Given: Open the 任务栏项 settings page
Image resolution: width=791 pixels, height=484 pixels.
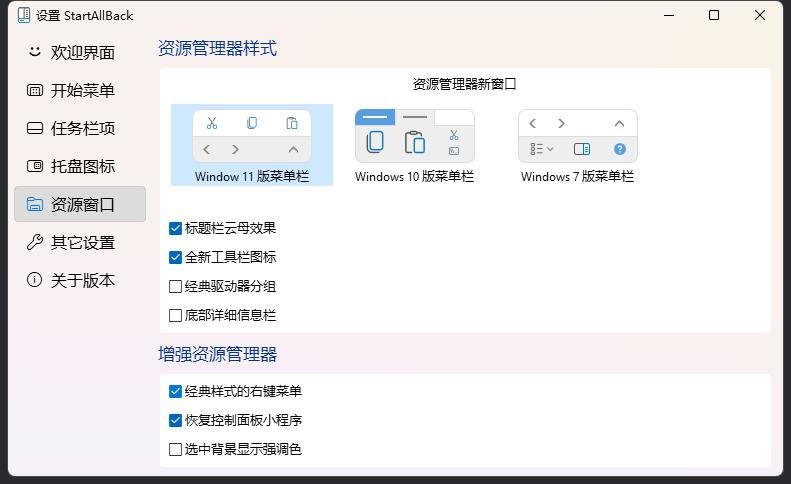Looking at the screenshot, I should pos(80,129).
